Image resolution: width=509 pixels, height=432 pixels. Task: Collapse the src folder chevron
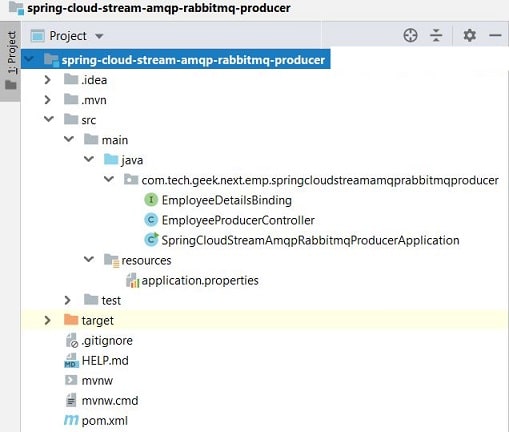click(x=49, y=119)
